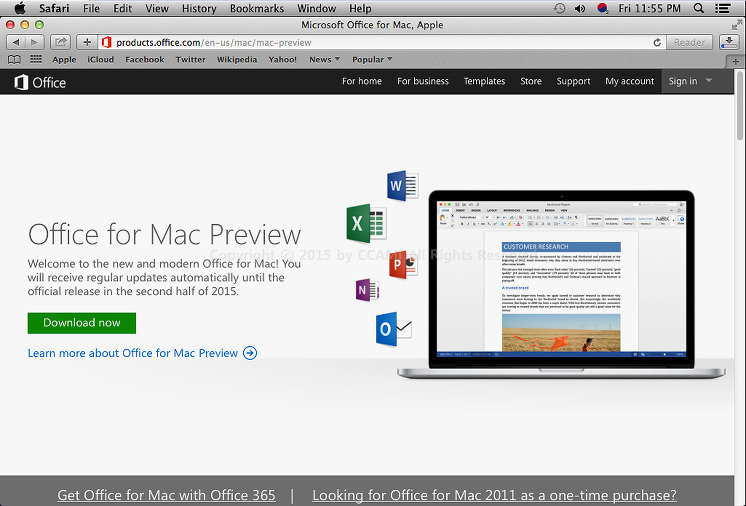Image resolution: width=746 pixels, height=506 pixels.
Task: Open Templates in Office nav
Action: 484,81
